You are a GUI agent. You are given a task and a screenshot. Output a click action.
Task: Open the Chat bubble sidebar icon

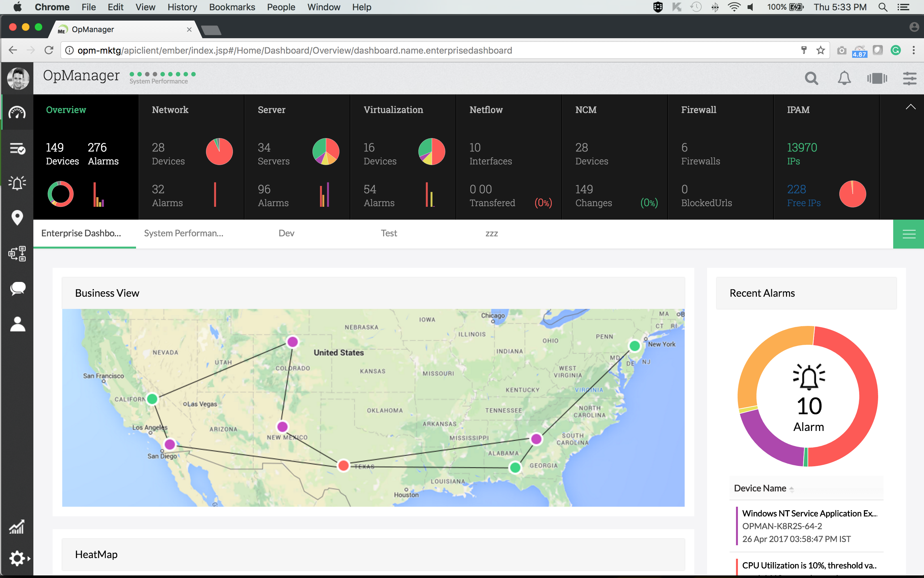(17, 289)
